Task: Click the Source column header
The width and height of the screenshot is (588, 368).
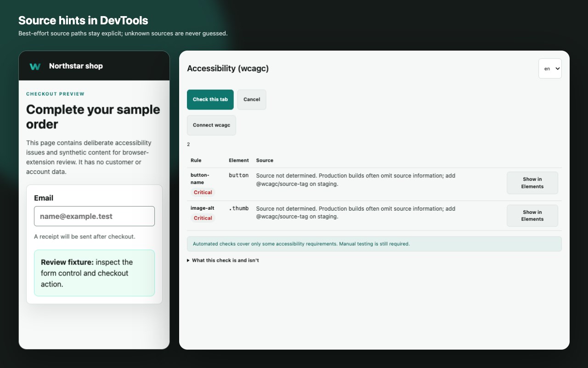Action: (265, 161)
